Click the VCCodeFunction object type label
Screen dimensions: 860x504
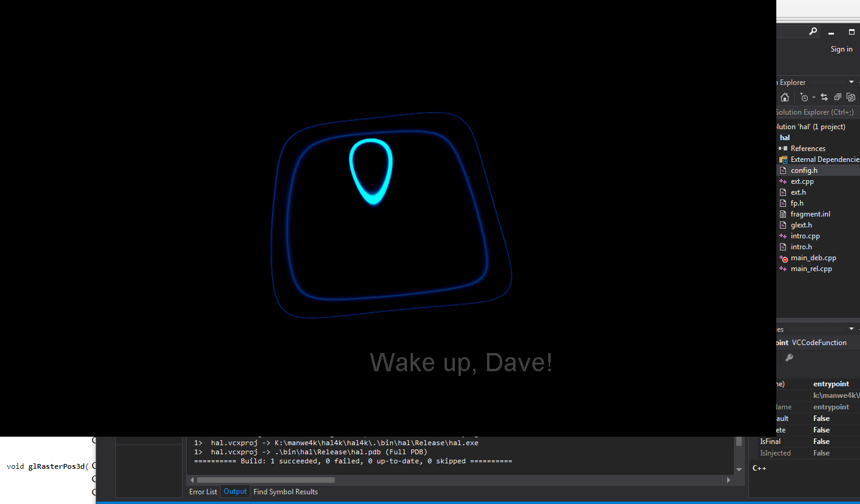pos(819,343)
